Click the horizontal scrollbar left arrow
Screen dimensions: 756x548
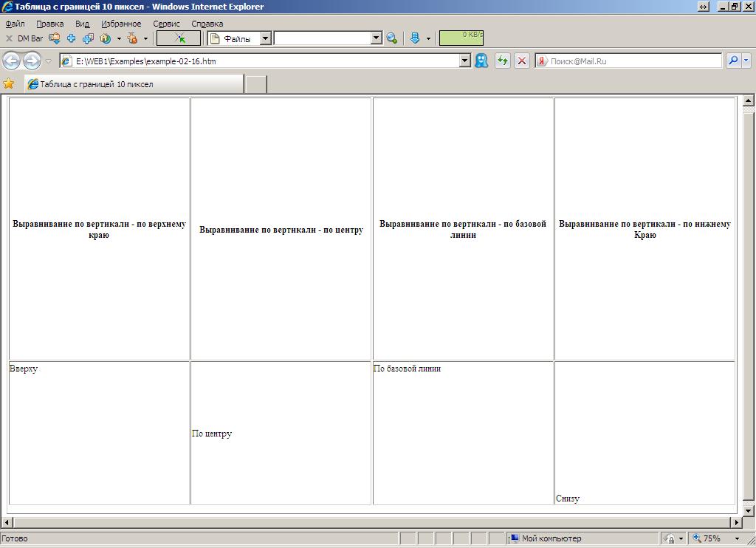[x=7, y=522]
